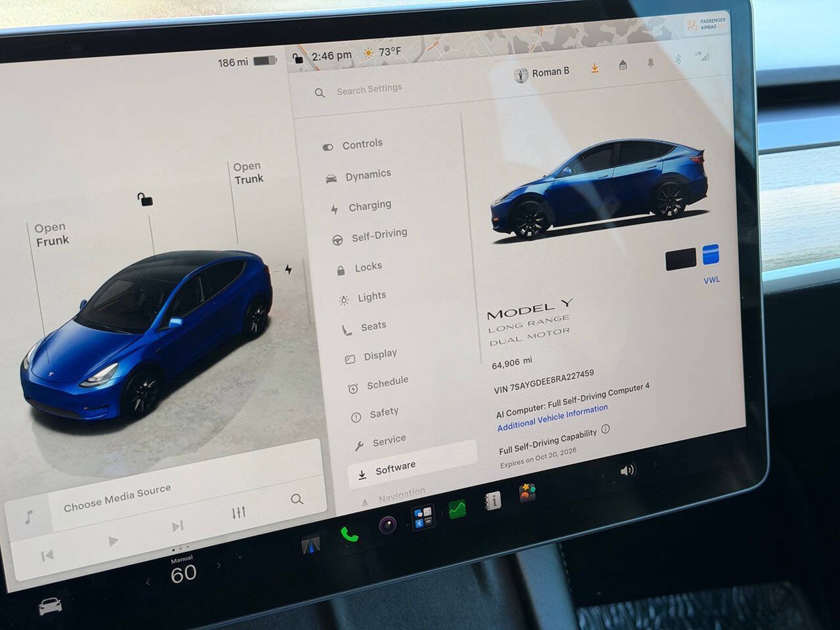
Task: Tap the Choose Media Source bar
Action: tap(117, 497)
